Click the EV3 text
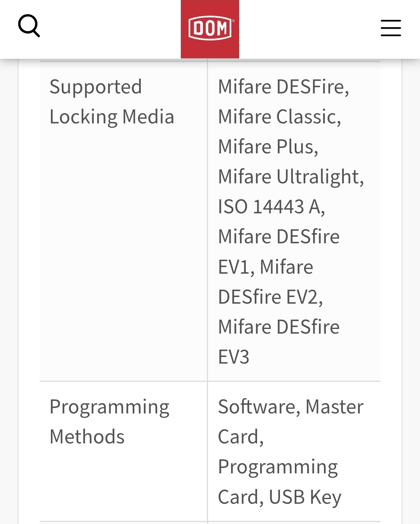420x524 pixels. coord(233,357)
